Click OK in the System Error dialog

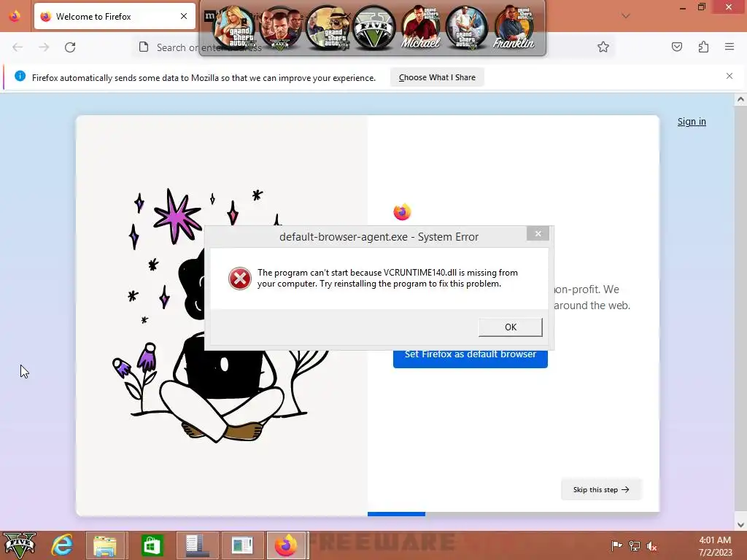[510, 327]
